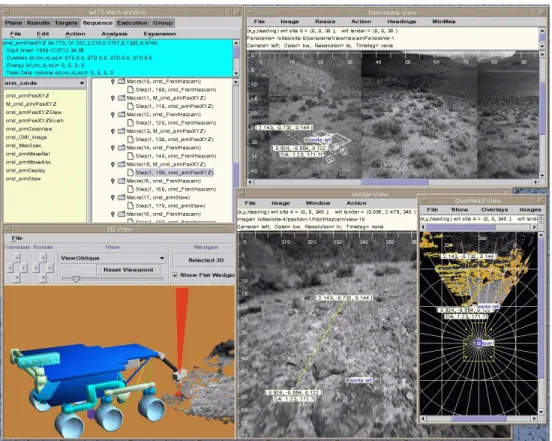Viewport: 552px width, 441px height.
Task: Click the document icon of the step under Macro 13
Action: (131, 139)
